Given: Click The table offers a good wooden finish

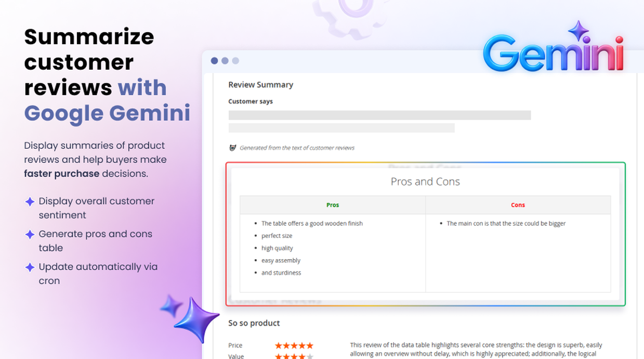Looking at the screenshot, I should tap(312, 223).
